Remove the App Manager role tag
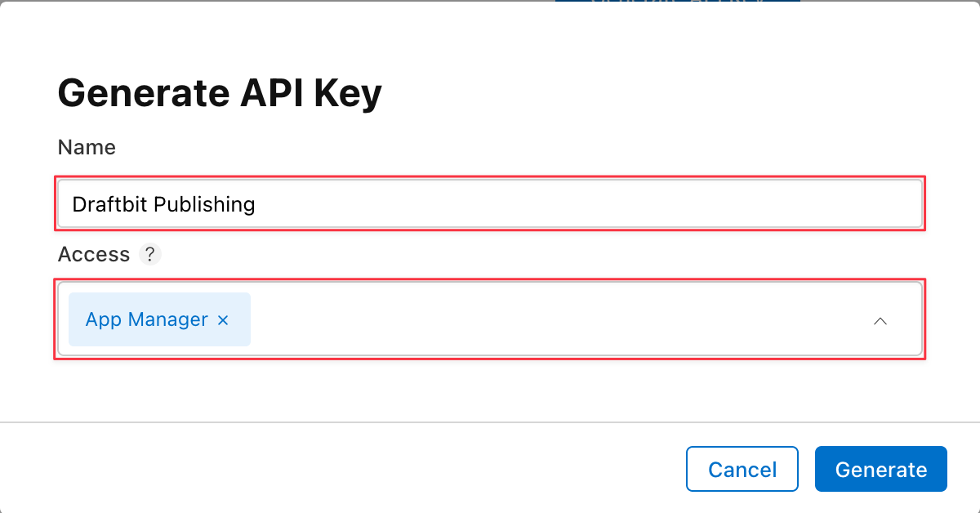The image size is (980, 513). point(223,320)
